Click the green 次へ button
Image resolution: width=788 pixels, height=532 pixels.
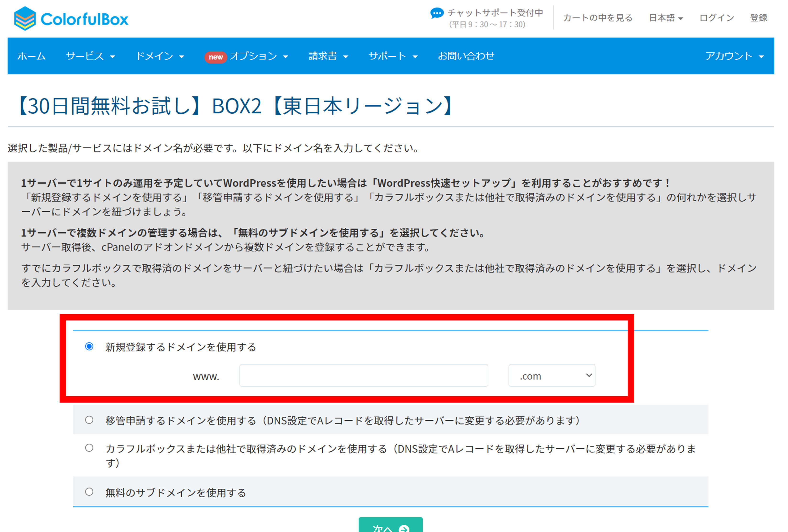(x=391, y=525)
